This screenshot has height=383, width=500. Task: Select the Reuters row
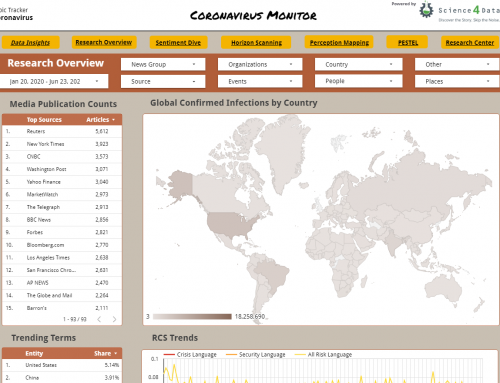pyautogui.click(x=62, y=131)
